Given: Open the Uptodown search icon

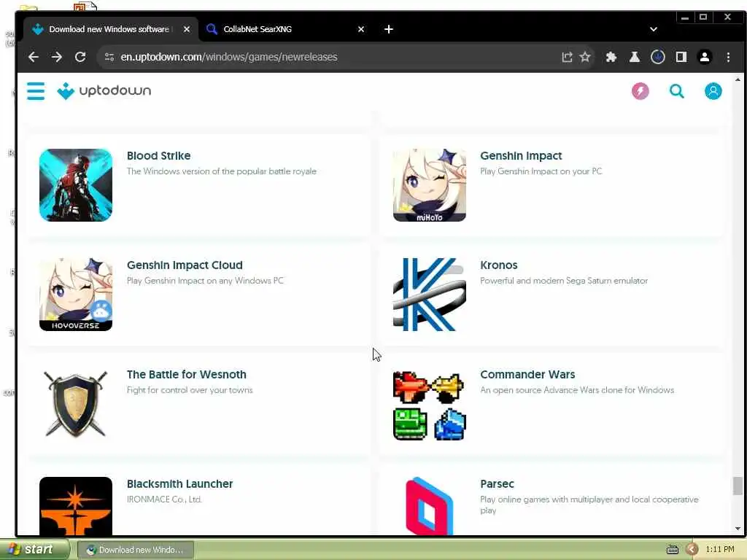Looking at the screenshot, I should pyautogui.click(x=676, y=91).
